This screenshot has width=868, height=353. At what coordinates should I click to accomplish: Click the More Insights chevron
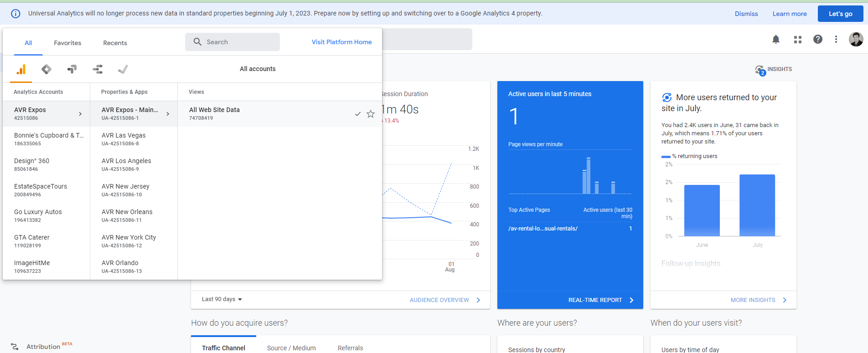[785, 300]
